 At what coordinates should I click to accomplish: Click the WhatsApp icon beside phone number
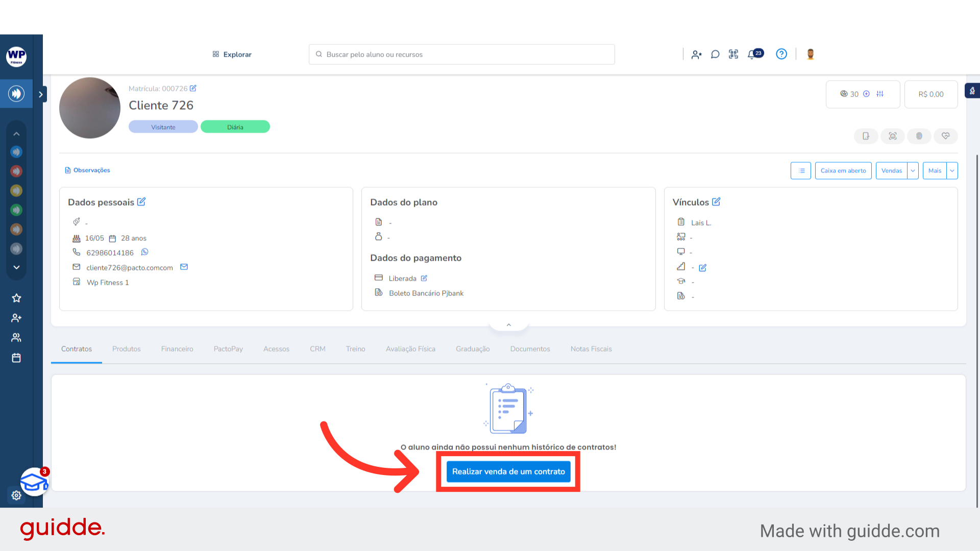(145, 252)
